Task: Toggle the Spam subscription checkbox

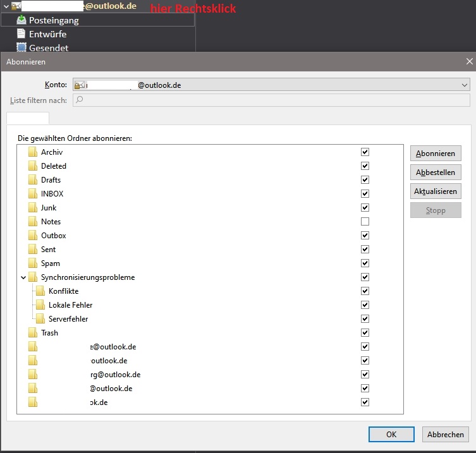Action: click(365, 263)
